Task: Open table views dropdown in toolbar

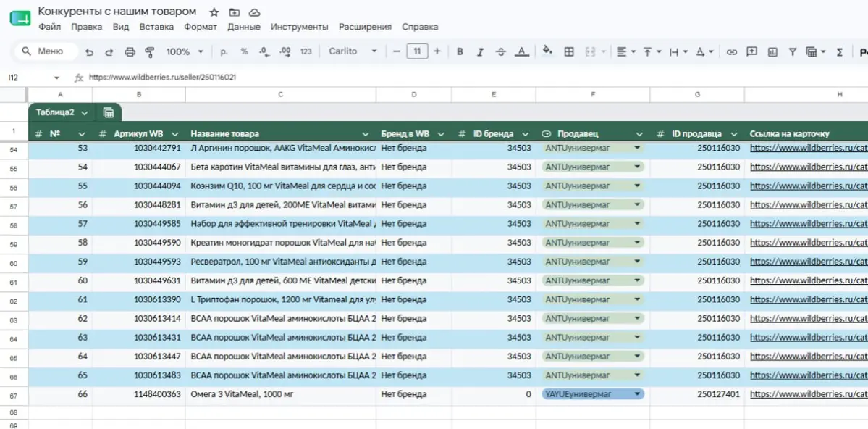Action: [816, 51]
